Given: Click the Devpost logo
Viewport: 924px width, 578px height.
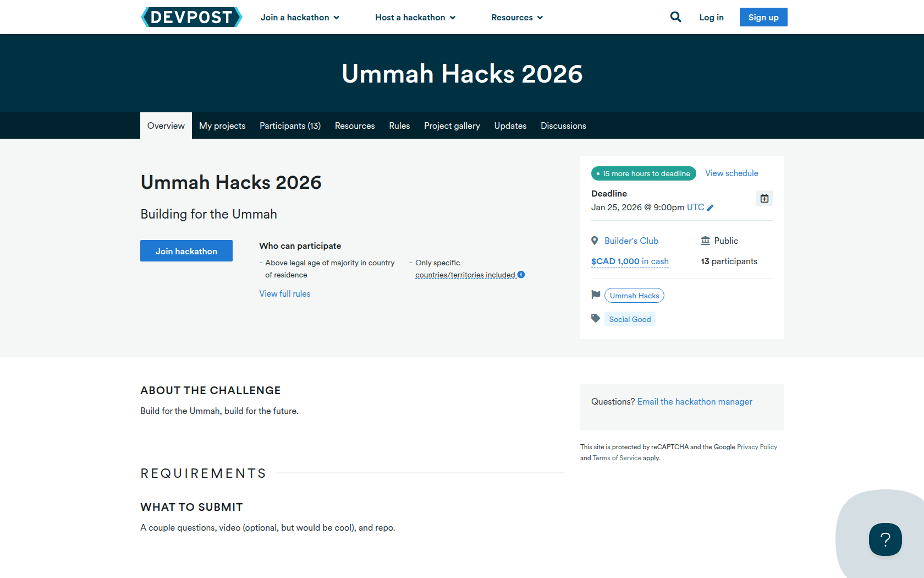Looking at the screenshot, I should [191, 17].
